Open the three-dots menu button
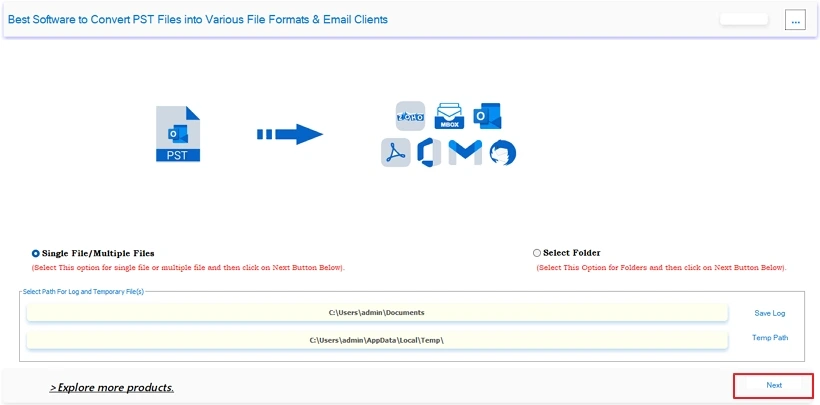 (x=795, y=20)
